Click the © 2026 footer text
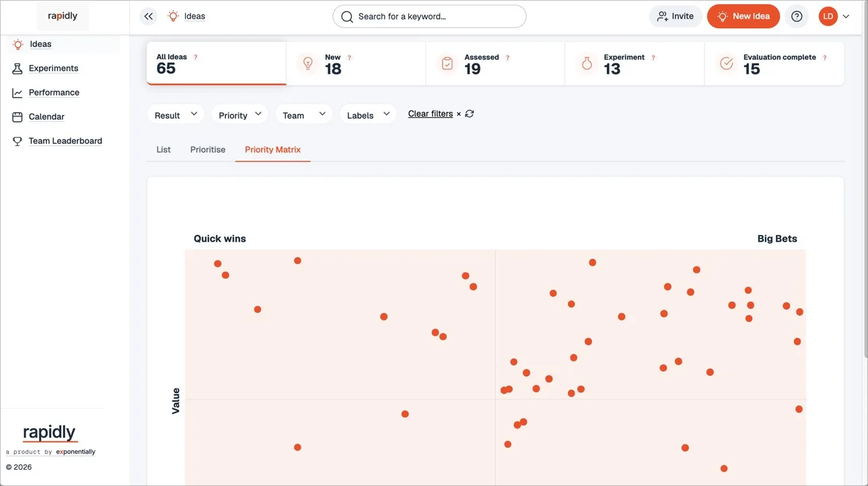868x486 pixels. pos(19,467)
